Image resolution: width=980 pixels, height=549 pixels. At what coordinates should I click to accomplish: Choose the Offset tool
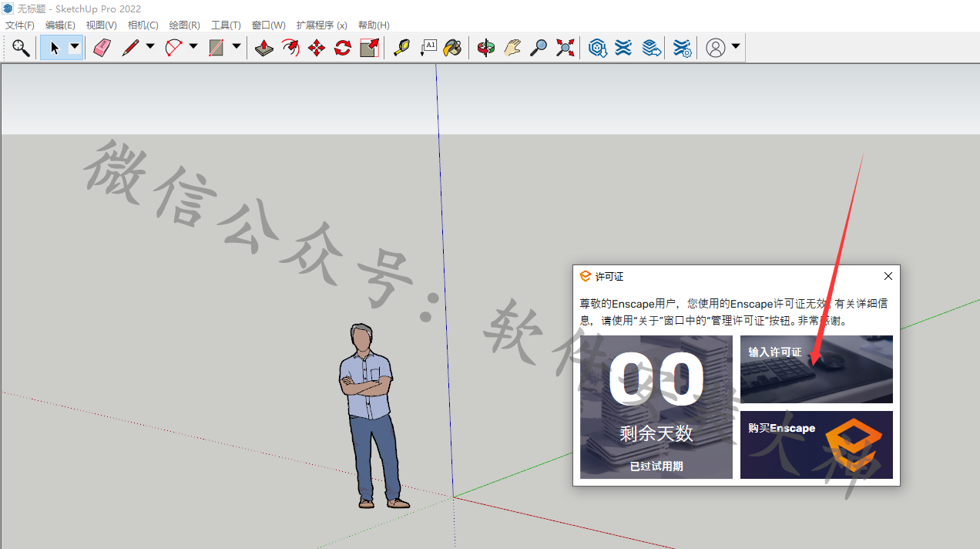click(x=290, y=48)
